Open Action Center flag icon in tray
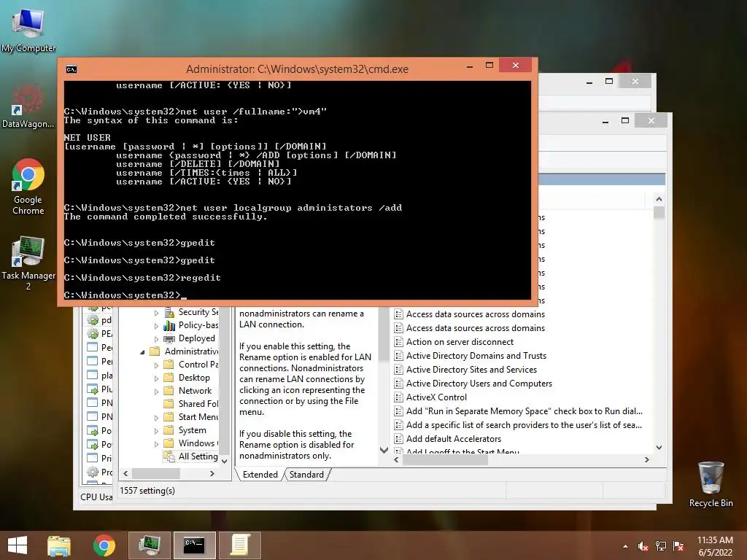 678,546
